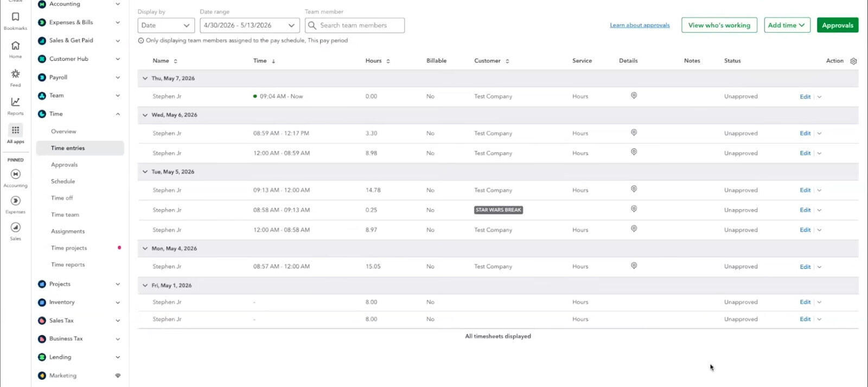Open Bookmarks in the left rail
The height and width of the screenshot is (387, 868).
point(15,17)
